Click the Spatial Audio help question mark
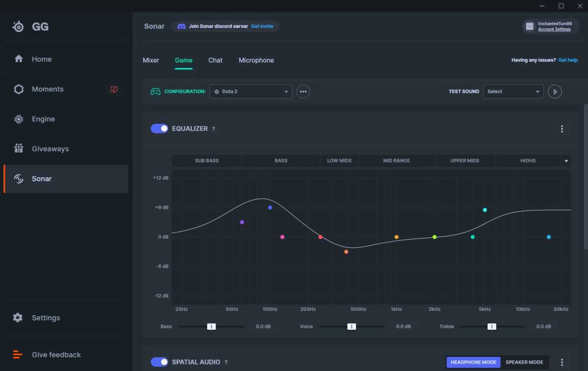Image resolution: width=588 pixels, height=371 pixels. [x=226, y=362]
